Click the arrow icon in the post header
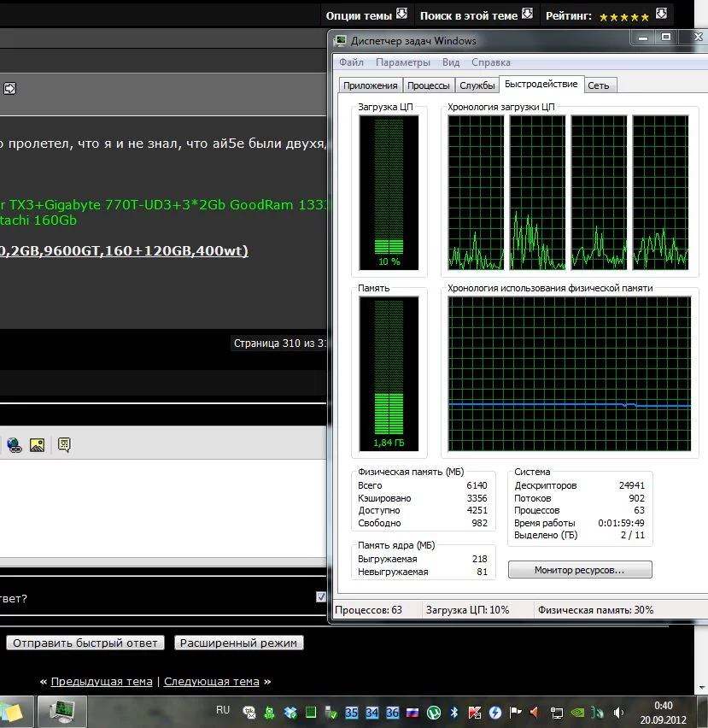The image size is (708, 728). 9,88
